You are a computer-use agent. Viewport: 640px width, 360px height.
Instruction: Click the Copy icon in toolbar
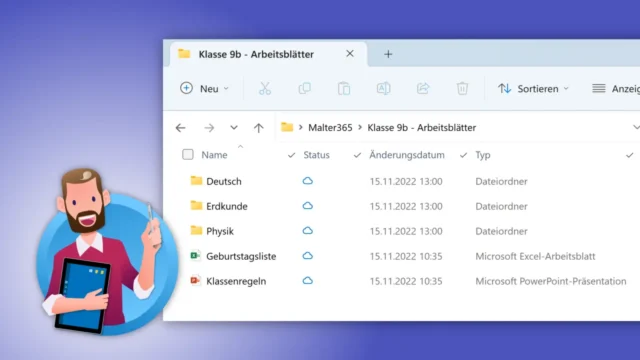point(304,88)
